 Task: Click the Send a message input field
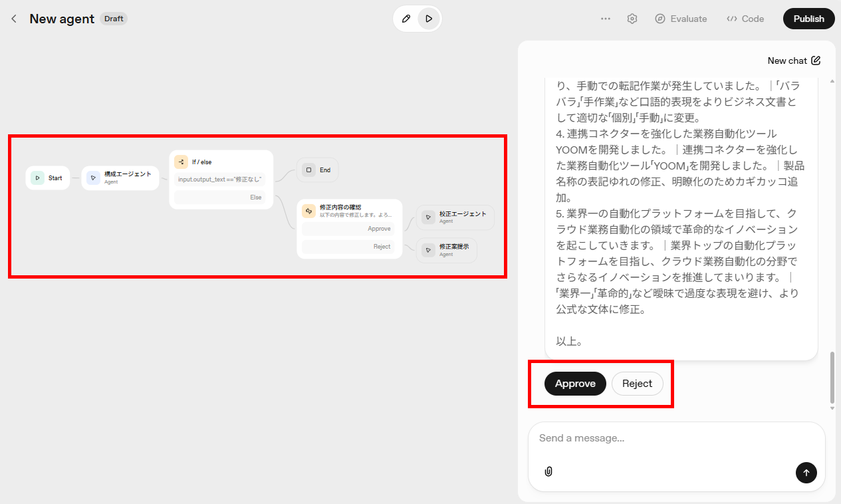point(676,438)
